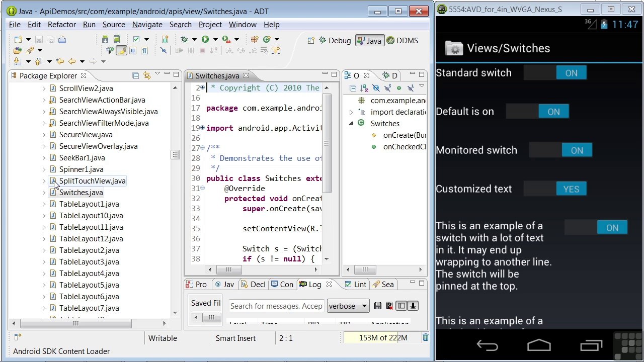Toggle the Monitored switch in emulator

560,150
